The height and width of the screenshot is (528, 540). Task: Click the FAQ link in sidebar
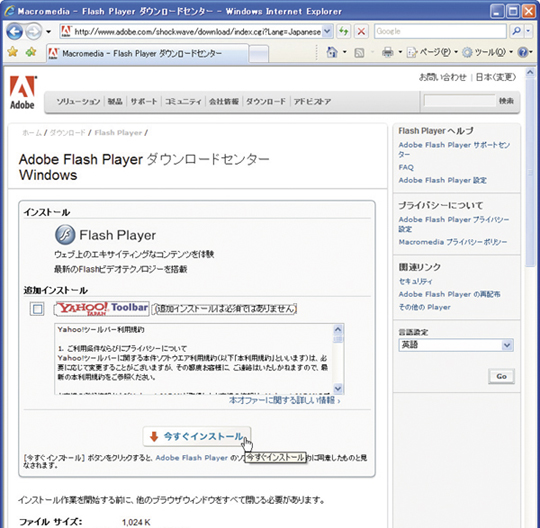tap(406, 167)
